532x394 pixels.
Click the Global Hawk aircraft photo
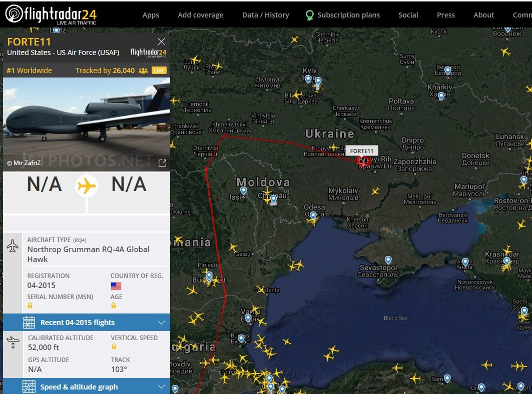[87, 124]
